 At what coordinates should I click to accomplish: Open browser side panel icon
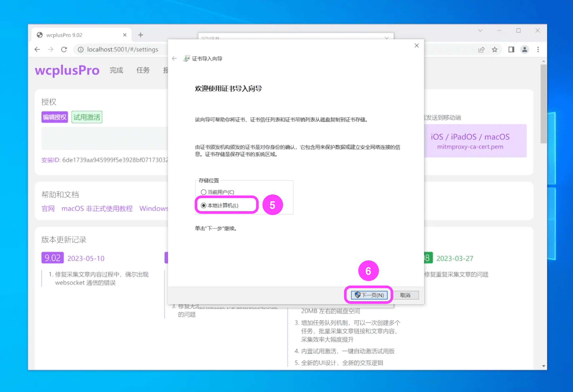pyautogui.click(x=511, y=50)
